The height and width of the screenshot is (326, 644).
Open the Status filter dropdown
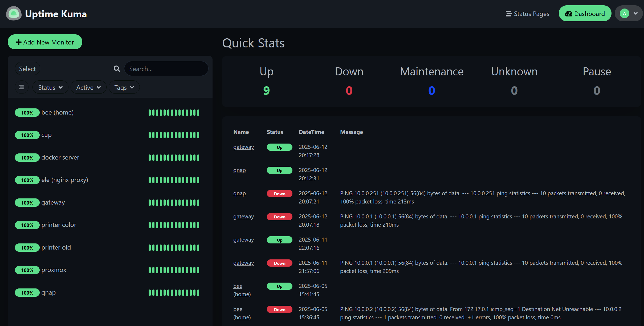coord(50,87)
